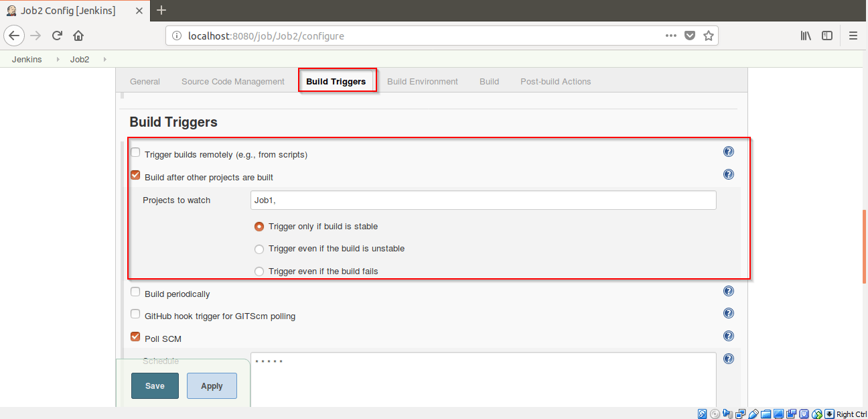Screen dimensions: 868x419
Task: Click the Save button
Action: [x=155, y=385]
